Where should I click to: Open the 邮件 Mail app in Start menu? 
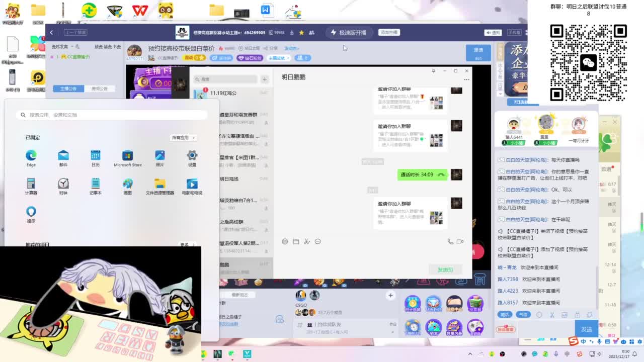coord(63,158)
